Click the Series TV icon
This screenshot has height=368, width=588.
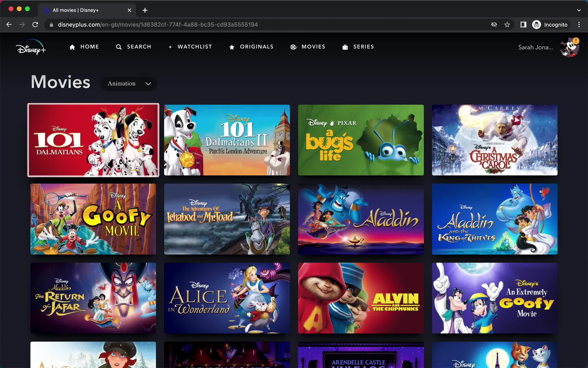(x=345, y=47)
